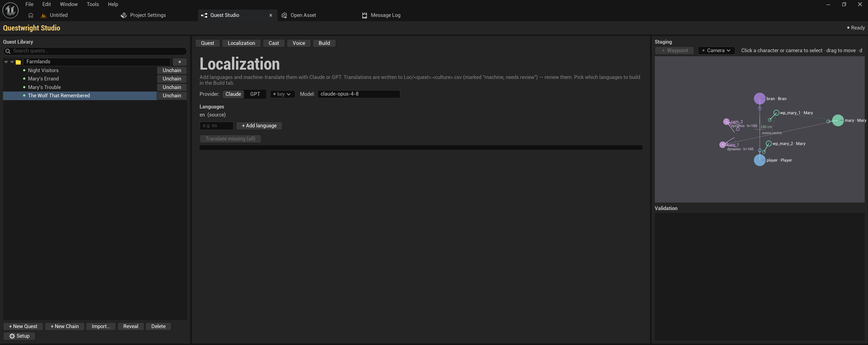Open the File menu
868x345 pixels.
(x=29, y=4)
